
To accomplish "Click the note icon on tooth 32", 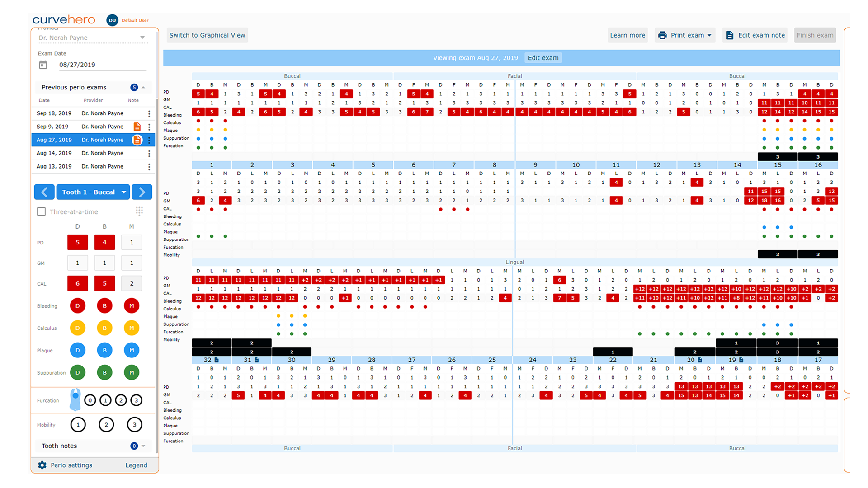I will tap(217, 360).
